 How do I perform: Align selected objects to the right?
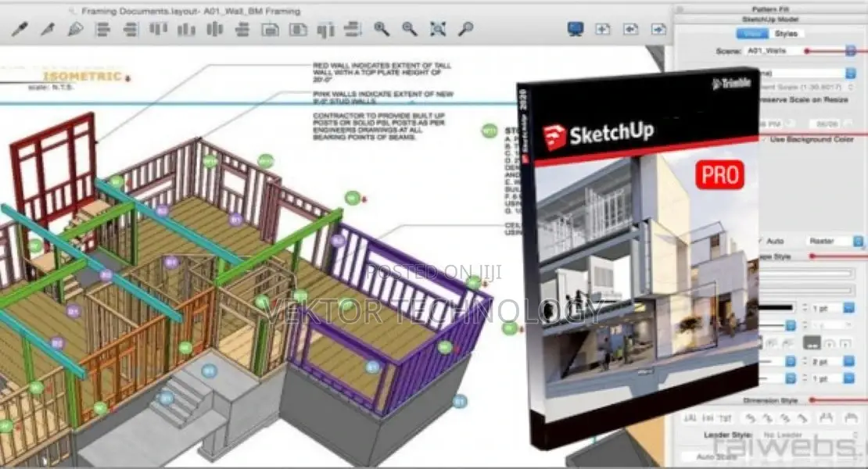point(130,29)
